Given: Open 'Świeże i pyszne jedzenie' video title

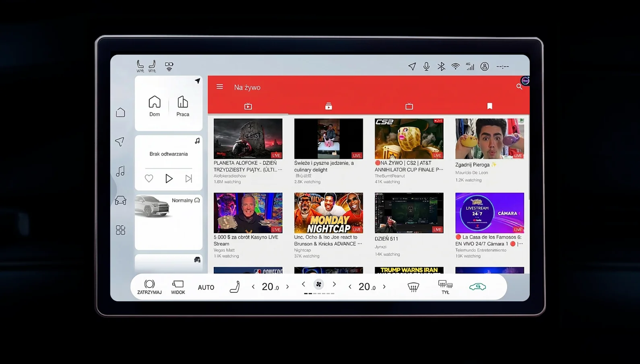Looking at the screenshot, I should (324, 167).
